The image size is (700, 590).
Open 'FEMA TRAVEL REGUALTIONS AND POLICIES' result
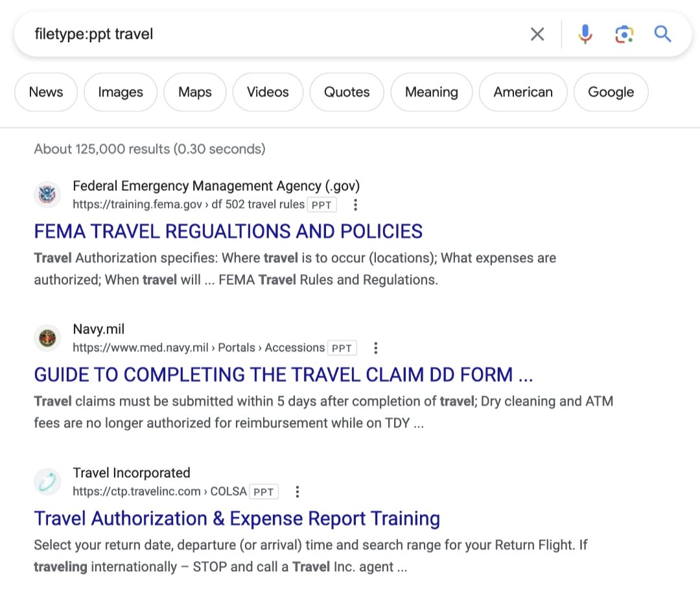pyautogui.click(x=228, y=231)
